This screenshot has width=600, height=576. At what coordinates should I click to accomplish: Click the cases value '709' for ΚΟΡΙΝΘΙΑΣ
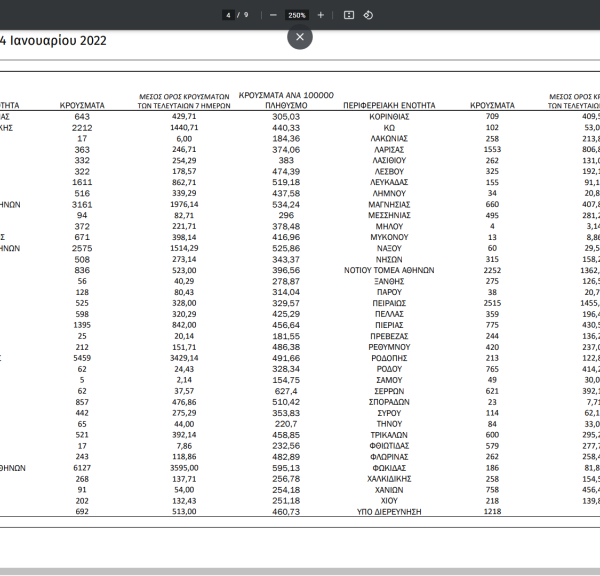492,116
